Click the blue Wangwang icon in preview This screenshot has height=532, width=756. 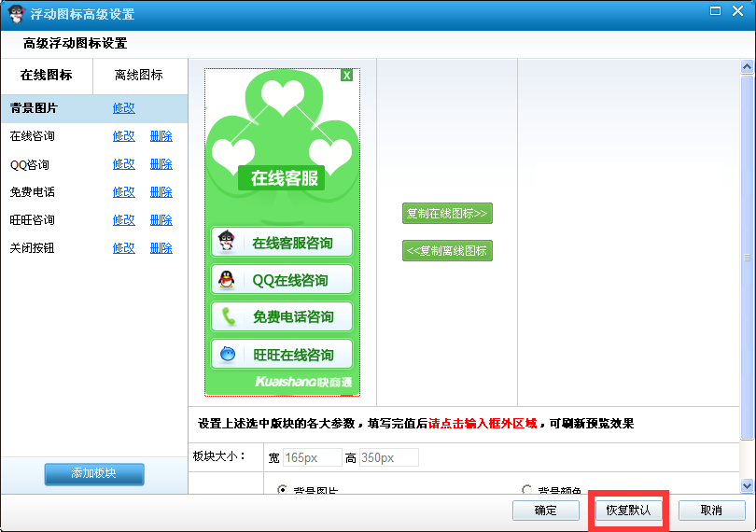(227, 355)
